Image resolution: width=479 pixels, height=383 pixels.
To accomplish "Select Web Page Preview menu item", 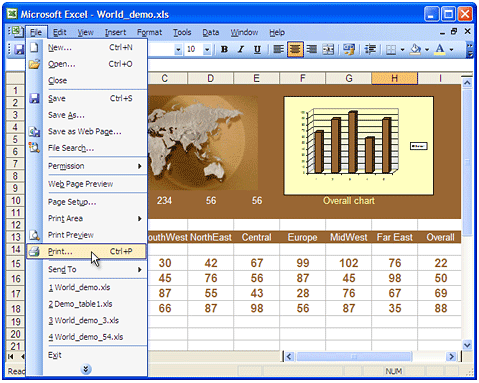I will (x=87, y=184).
